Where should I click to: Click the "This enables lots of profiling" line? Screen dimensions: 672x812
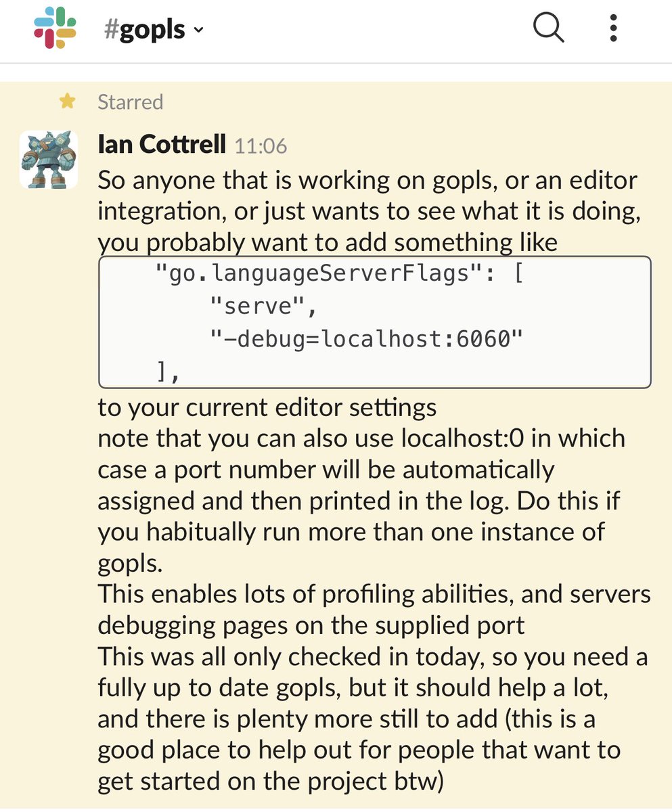[x=374, y=594]
